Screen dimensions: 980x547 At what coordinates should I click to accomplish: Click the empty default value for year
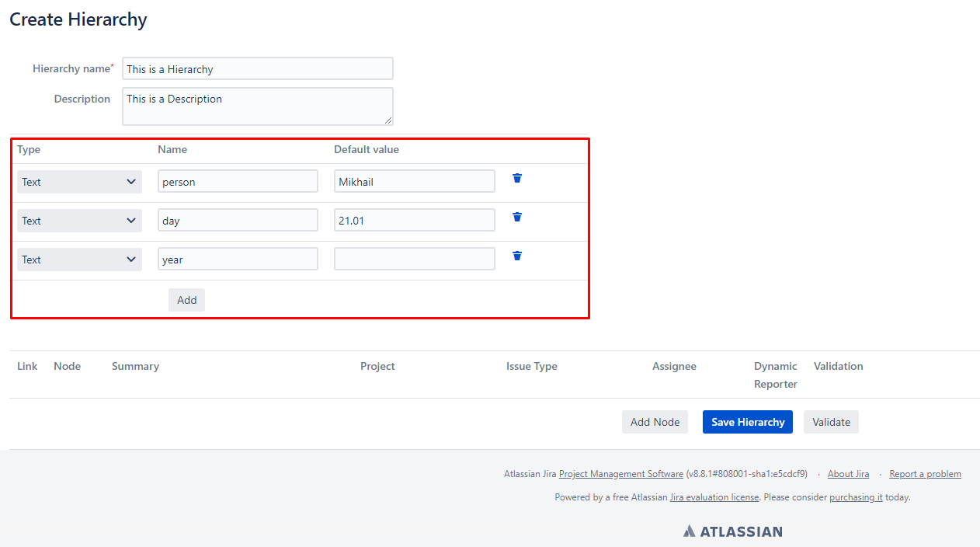click(414, 260)
